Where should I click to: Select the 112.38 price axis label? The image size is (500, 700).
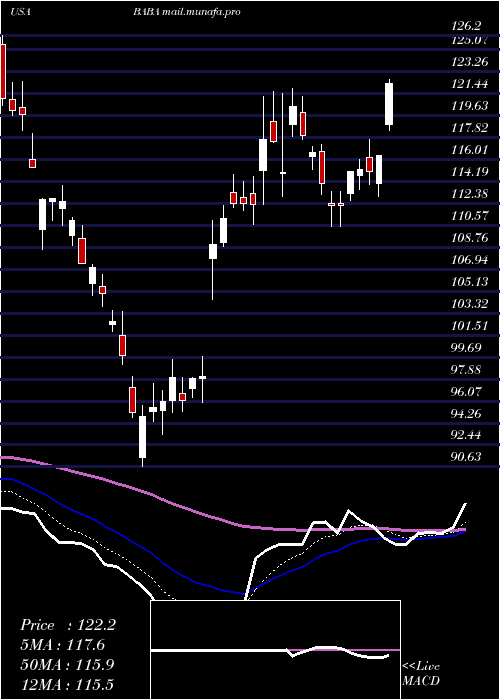click(x=469, y=193)
